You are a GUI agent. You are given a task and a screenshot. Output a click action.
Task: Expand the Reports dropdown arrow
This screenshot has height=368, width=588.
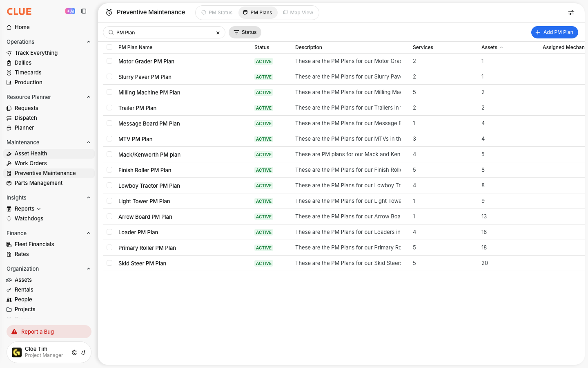pos(39,209)
